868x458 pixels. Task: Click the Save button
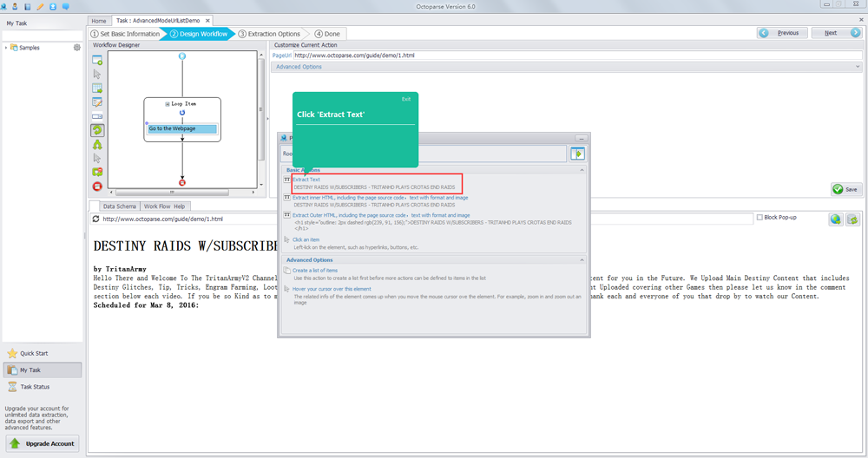pyautogui.click(x=845, y=189)
